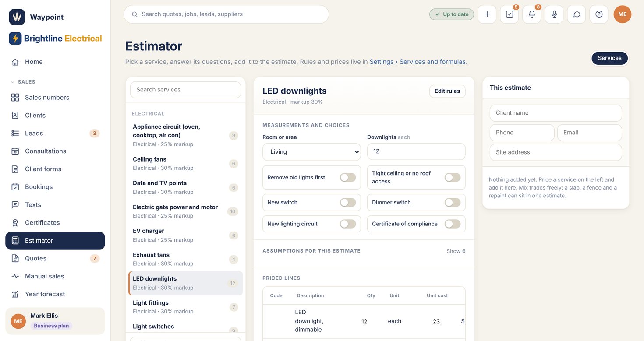
Task: Open the chat bubble icon
Action: (x=577, y=14)
